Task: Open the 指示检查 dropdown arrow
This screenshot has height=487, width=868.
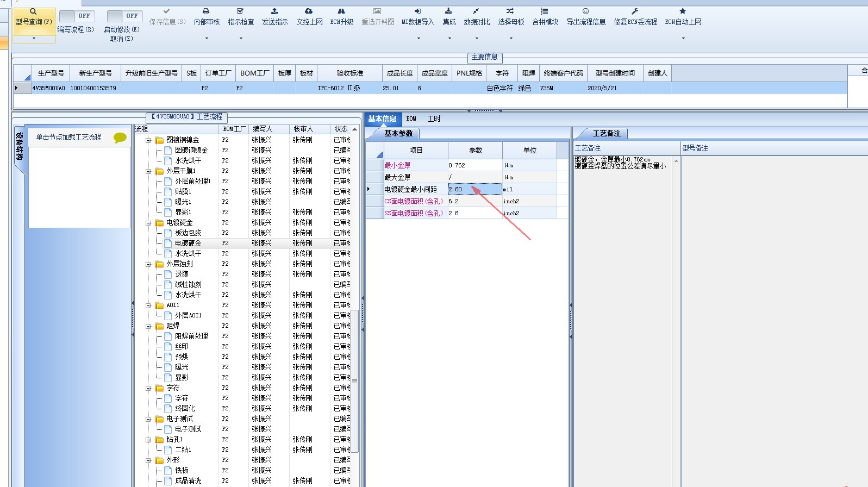Action: 241,39
